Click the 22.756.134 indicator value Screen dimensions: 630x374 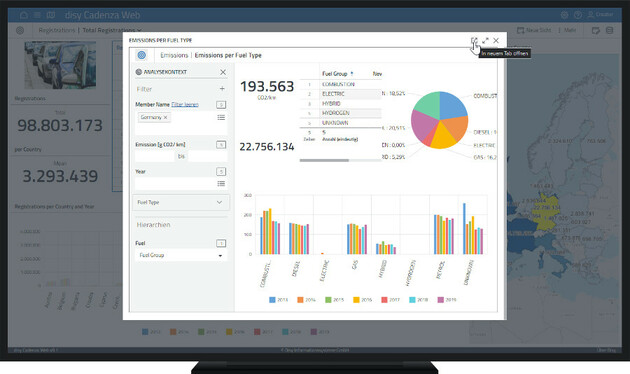point(267,147)
